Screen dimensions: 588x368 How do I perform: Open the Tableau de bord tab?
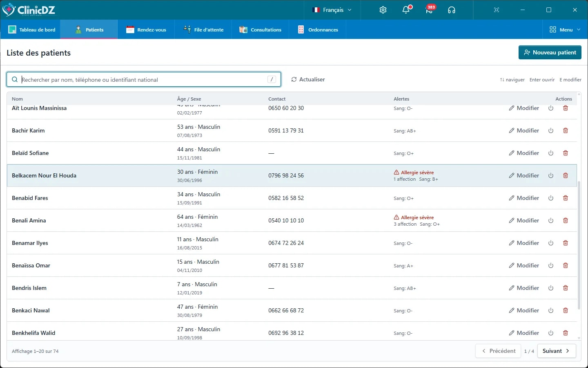click(32, 29)
